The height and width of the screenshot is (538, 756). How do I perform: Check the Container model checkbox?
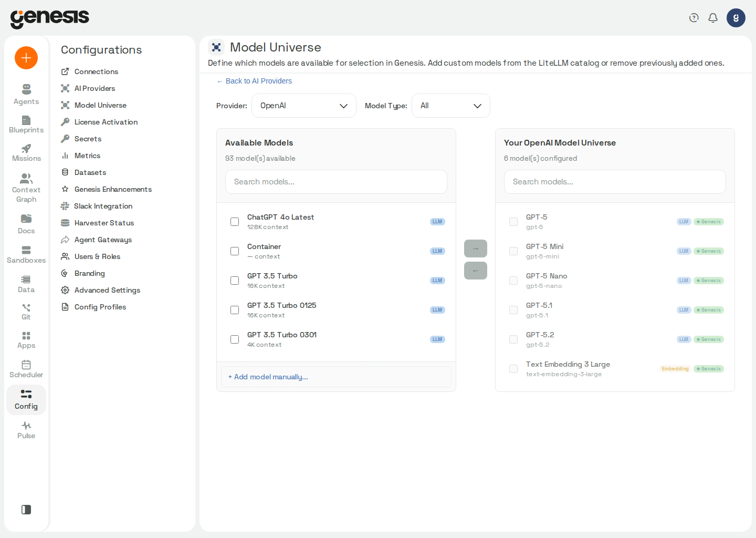(x=235, y=251)
